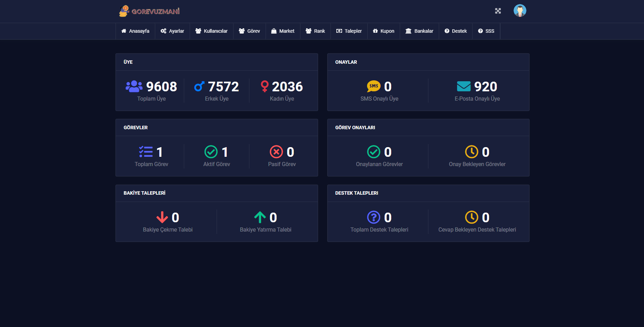
Task: Open the Anasayfa menu item
Action: (x=135, y=31)
